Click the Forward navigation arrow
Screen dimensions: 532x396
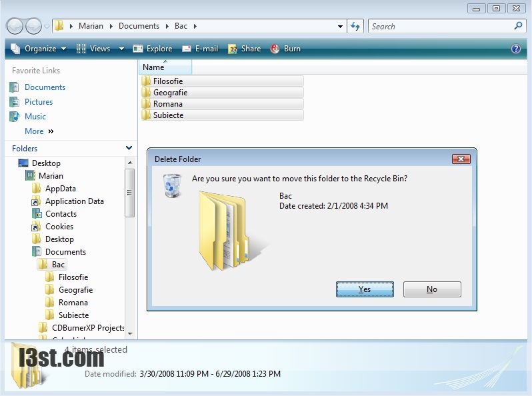tap(33, 26)
